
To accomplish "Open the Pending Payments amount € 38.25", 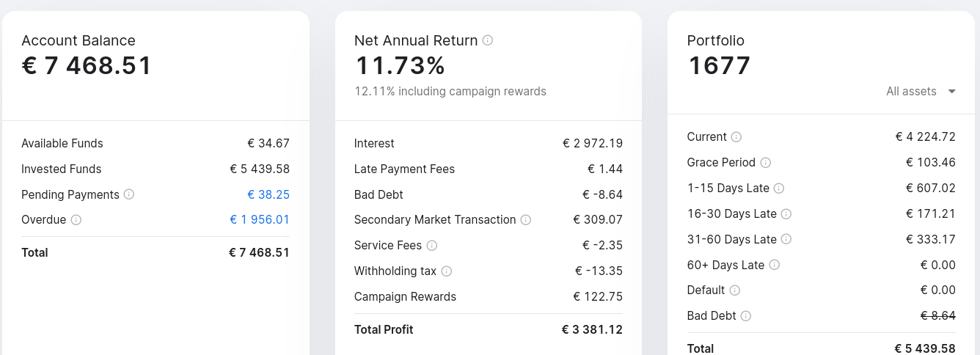I will (268, 194).
